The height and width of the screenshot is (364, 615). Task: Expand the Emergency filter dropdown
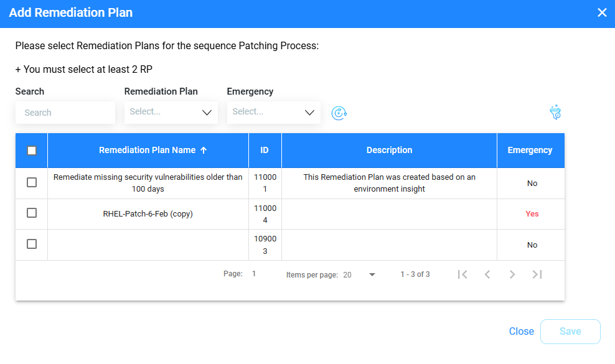pyautogui.click(x=274, y=113)
